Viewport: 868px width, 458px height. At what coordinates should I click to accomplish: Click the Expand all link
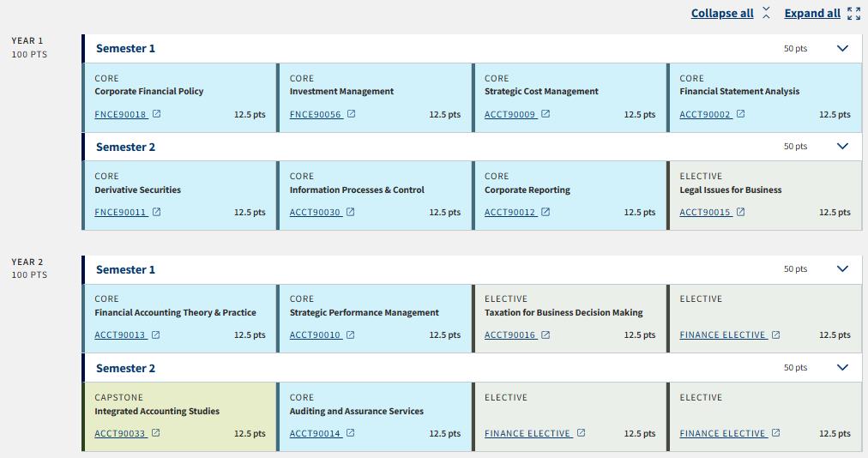coord(812,13)
